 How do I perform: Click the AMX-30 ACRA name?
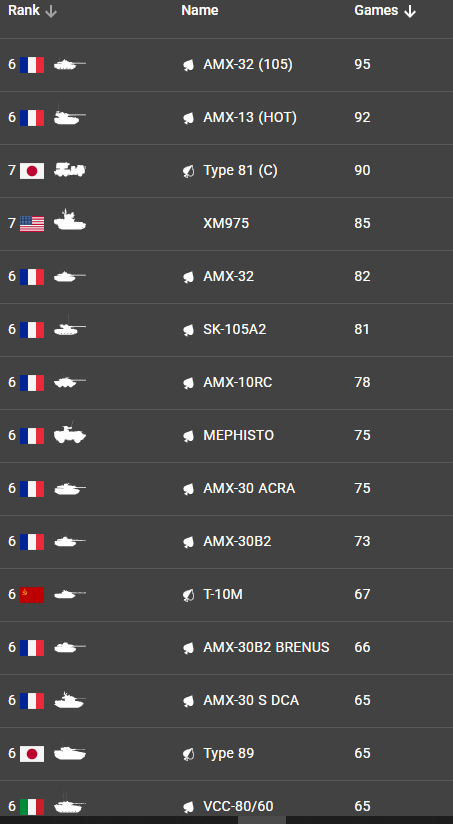(249, 489)
